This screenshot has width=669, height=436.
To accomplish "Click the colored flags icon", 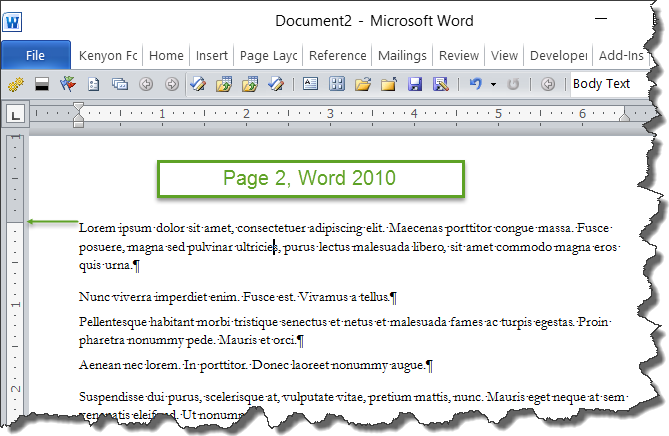I will (x=68, y=84).
